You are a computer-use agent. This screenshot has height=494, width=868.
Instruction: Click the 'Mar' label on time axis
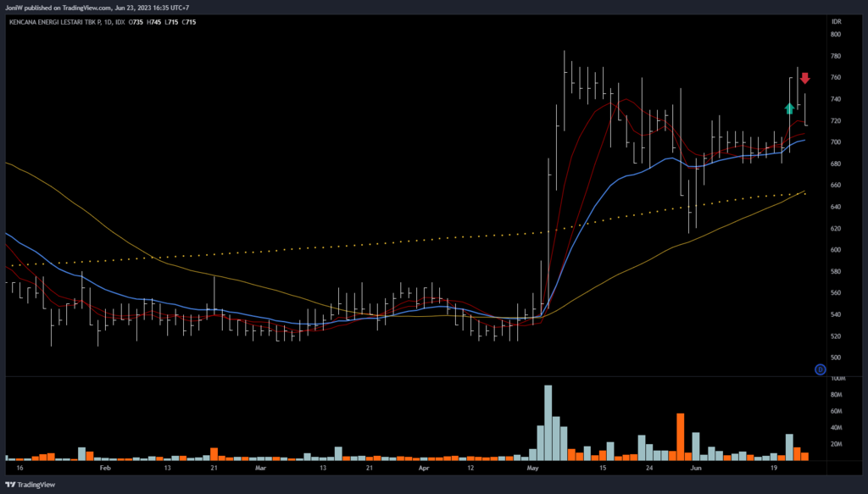click(x=260, y=467)
